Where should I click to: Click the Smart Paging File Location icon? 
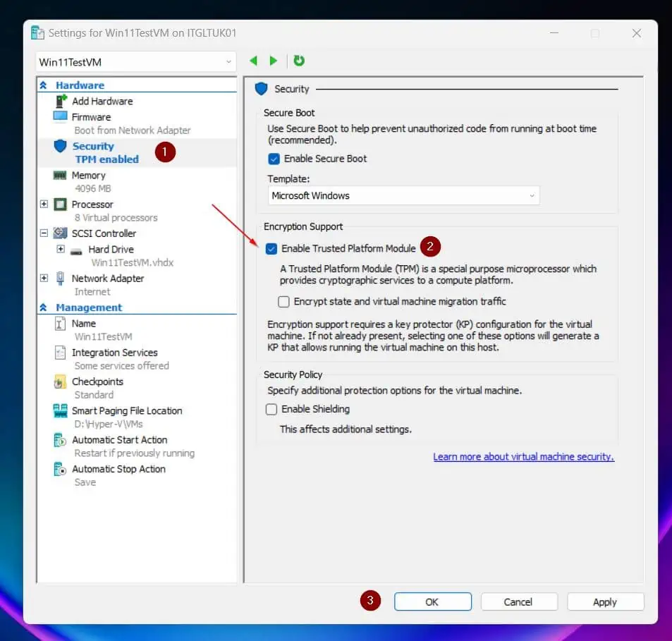pos(61,410)
